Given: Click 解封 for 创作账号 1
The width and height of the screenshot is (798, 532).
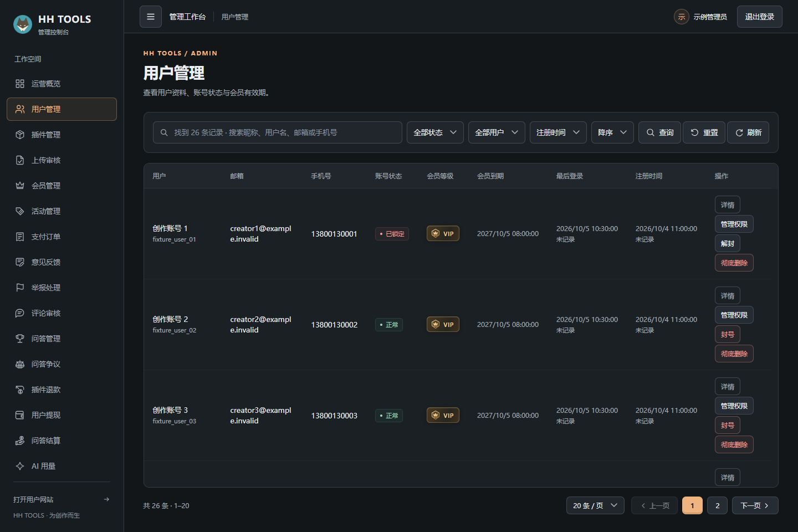Looking at the screenshot, I should click(x=728, y=243).
